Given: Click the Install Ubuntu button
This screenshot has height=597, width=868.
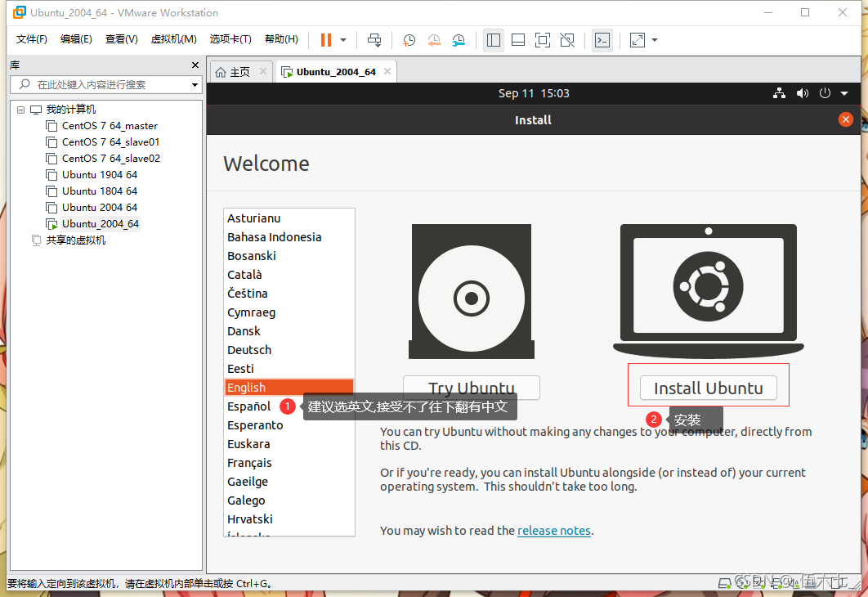Looking at the screenshot, I should (x=708, y=388).
